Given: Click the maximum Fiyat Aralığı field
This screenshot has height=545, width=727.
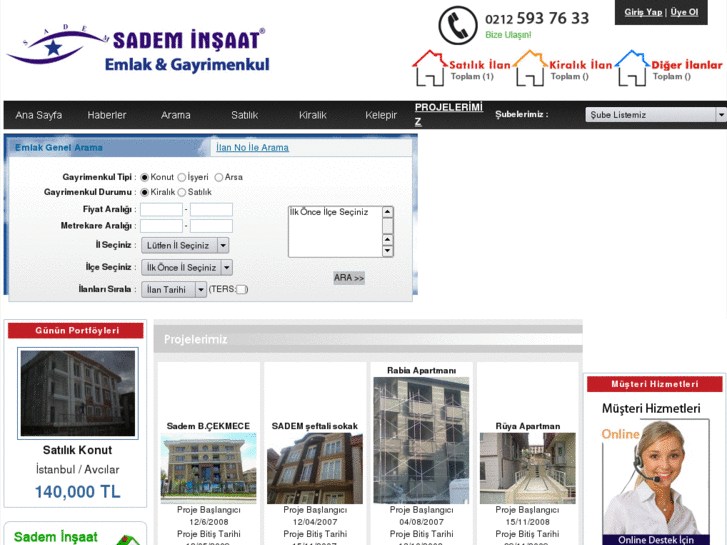Looking at the screenshot, I should pos(211,210).
